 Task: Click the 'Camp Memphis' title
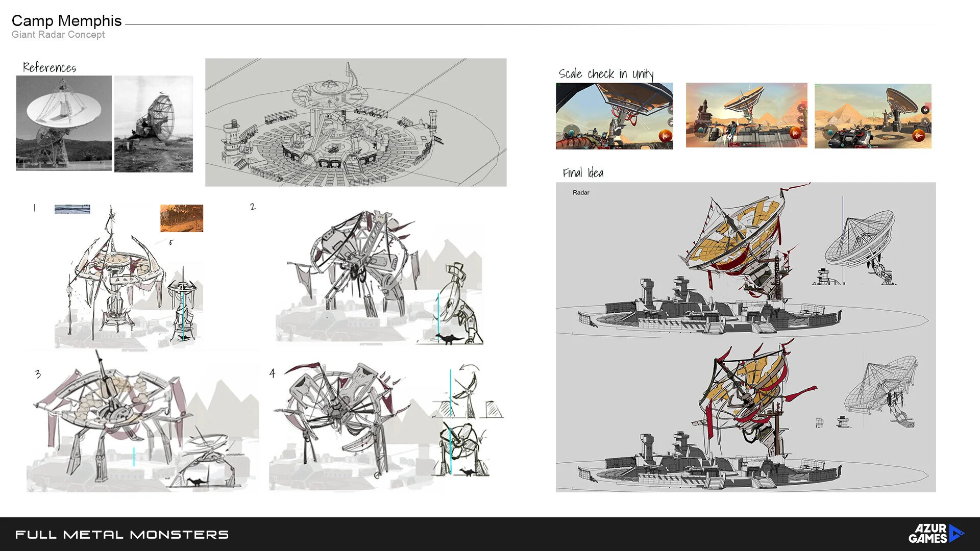coord(66,21)
